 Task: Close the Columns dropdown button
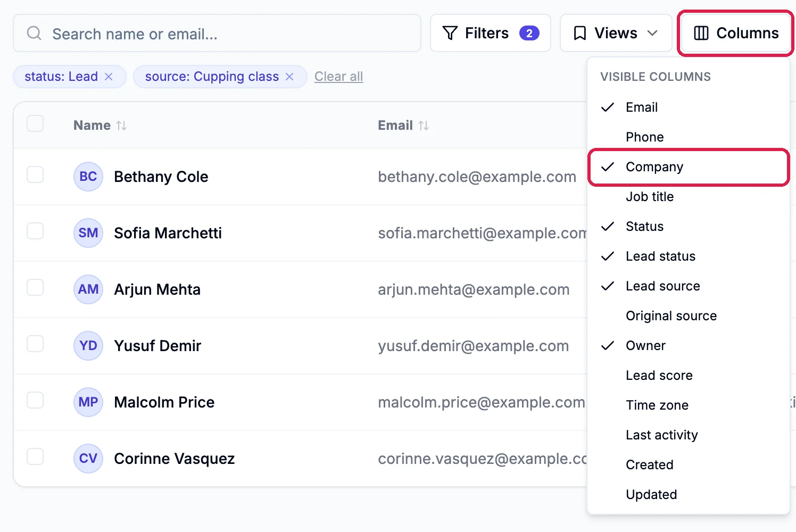click(x=736, y=33)
